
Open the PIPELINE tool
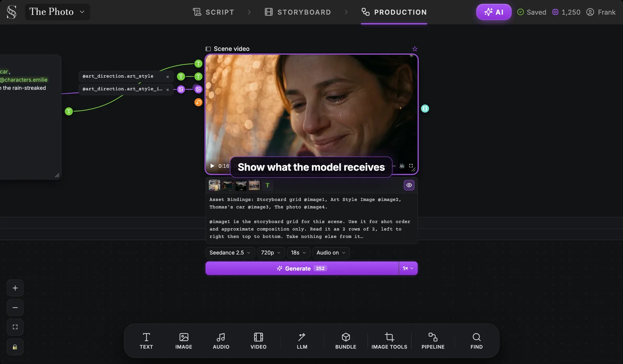coord(433,341)
